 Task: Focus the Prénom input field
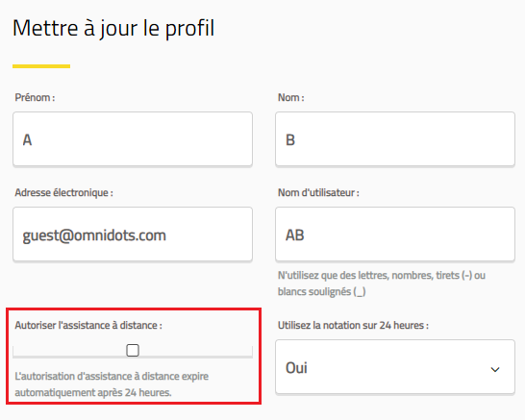[133, 139]
